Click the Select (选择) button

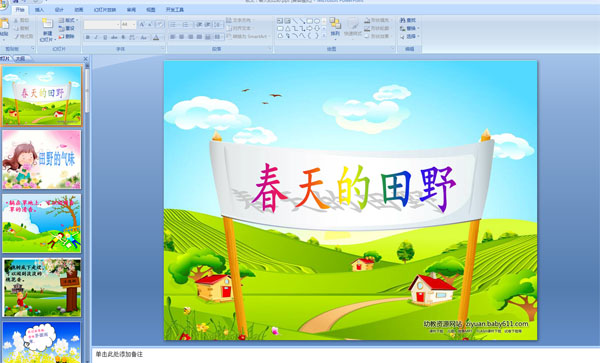click(x=409, y=36)
